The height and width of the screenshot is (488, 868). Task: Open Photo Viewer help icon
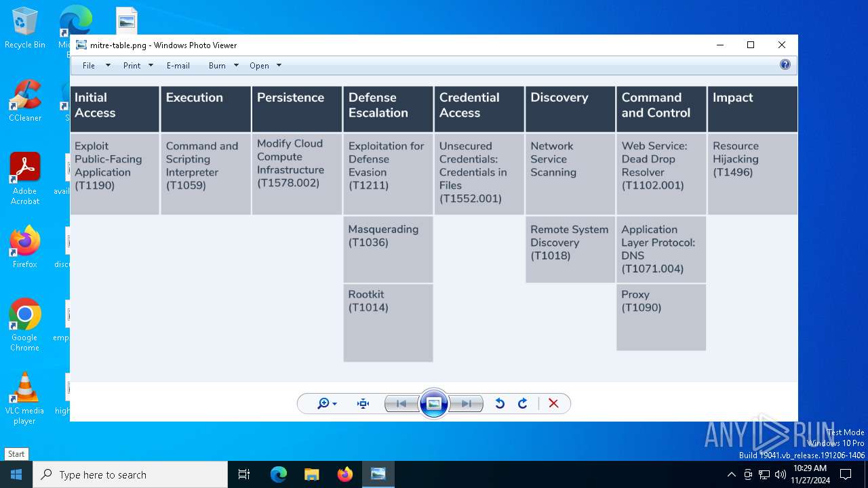click(785, 65)
